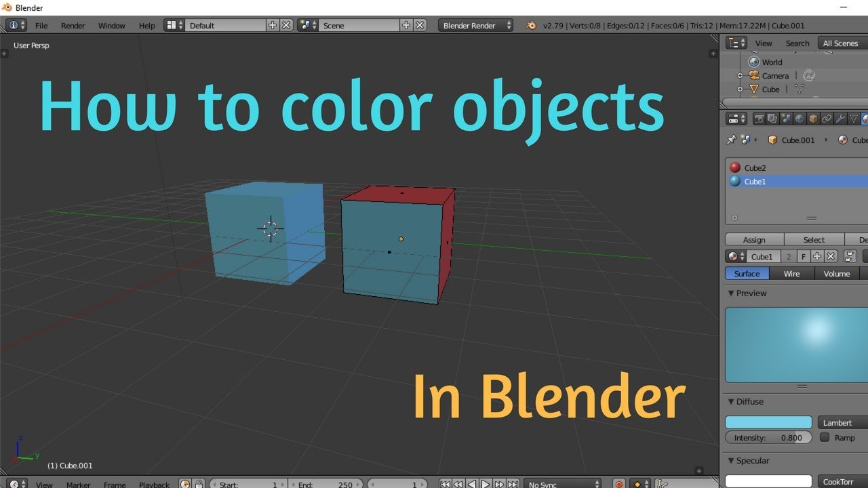Adjust the diffuse Intensity 0.800 slider
Image resolution: width=868 pixels, height=488 pixels.
pyautogui.click(x=768, y=437)
